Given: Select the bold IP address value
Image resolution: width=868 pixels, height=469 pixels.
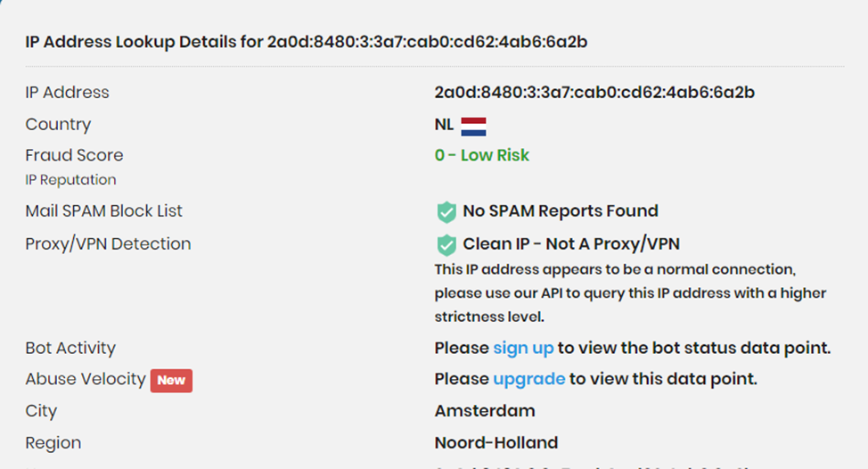Looking at the screenshot, I should pos(594,92).
